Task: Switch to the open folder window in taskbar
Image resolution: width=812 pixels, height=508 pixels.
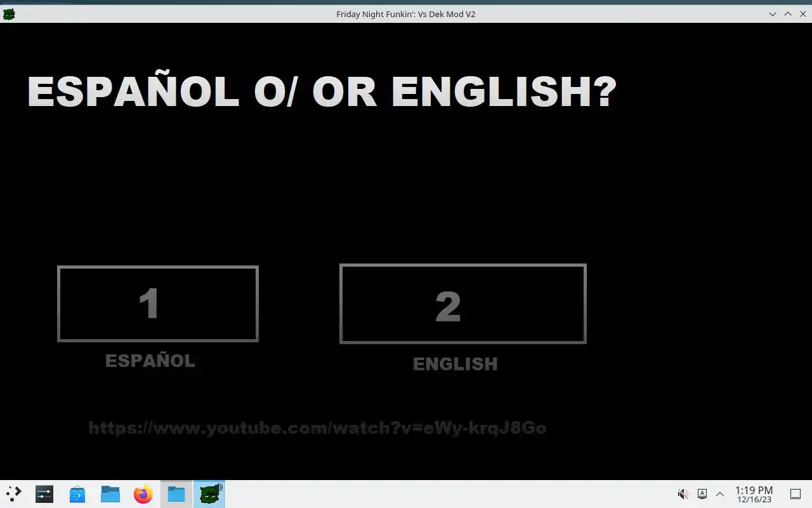Action: [x=176, y=494]
